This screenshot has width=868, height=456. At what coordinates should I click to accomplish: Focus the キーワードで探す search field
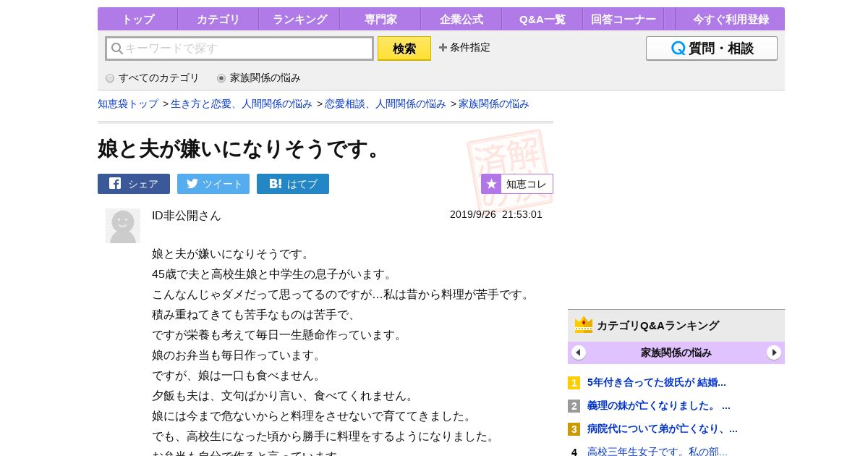[x=239, y=48]
